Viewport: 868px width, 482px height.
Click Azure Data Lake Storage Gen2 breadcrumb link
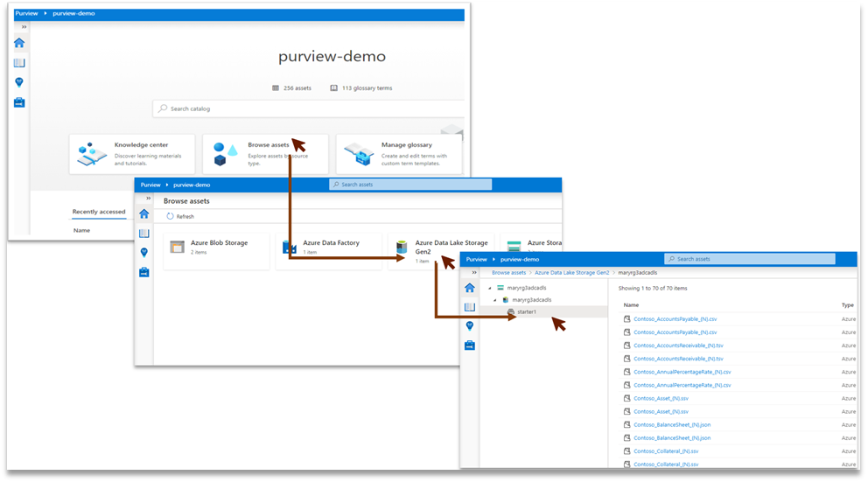572,273
